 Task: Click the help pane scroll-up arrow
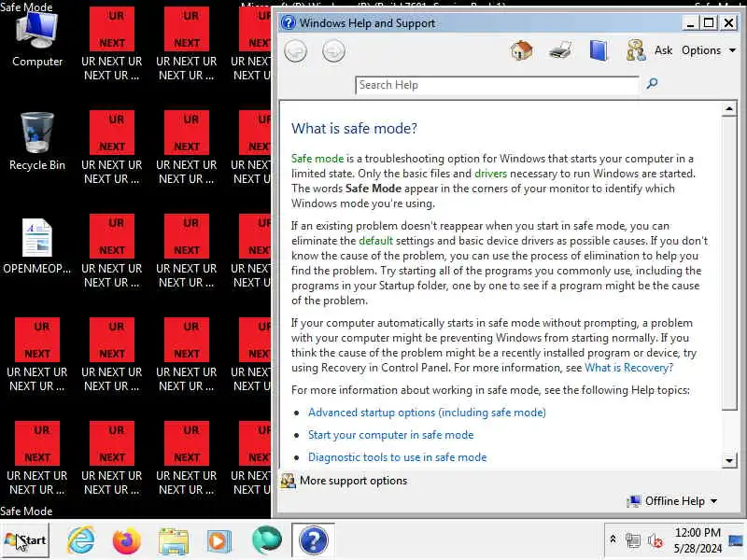pos(729,109)
